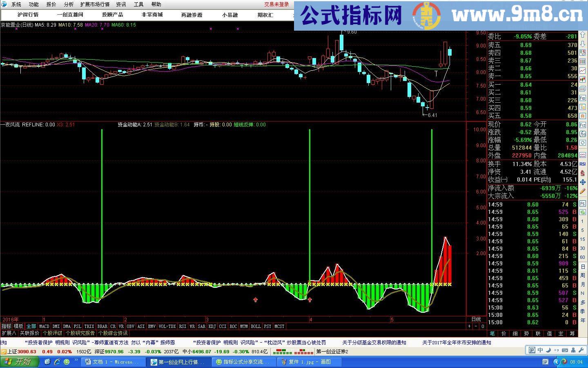This screenshot has height=368, width=588.
Task: Select the KDJ indicator tab
Action: coord(212,326)
